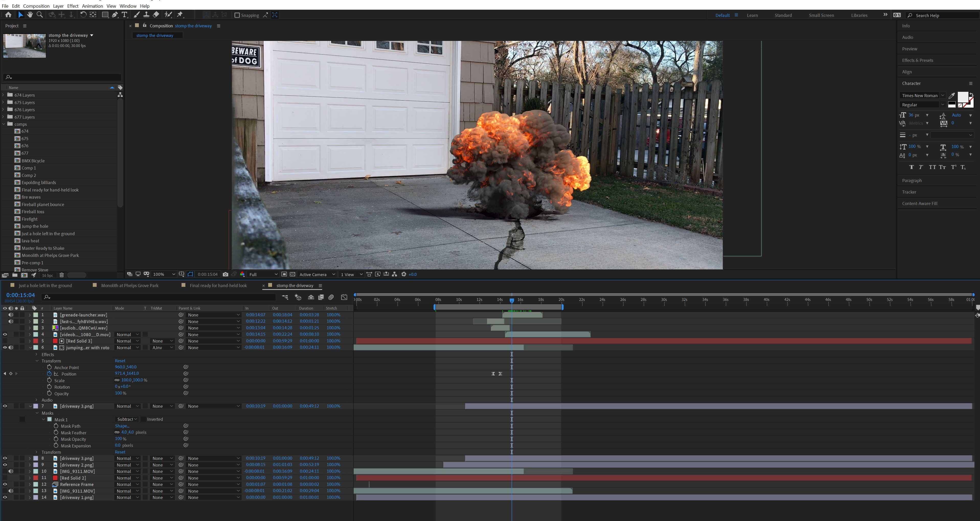Screen dimensions: 980x521
Task: Open the Subtract mask mode dropdown
Action: point(127,420)
